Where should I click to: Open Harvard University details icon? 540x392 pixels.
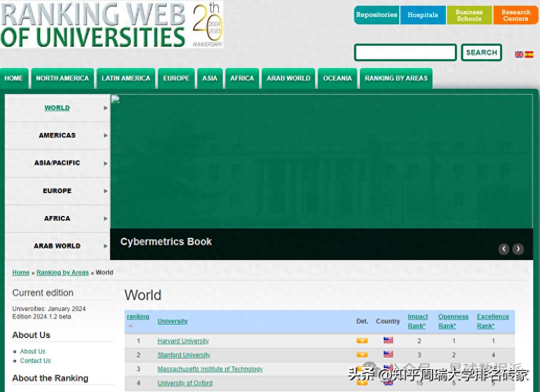coord(362,341)
